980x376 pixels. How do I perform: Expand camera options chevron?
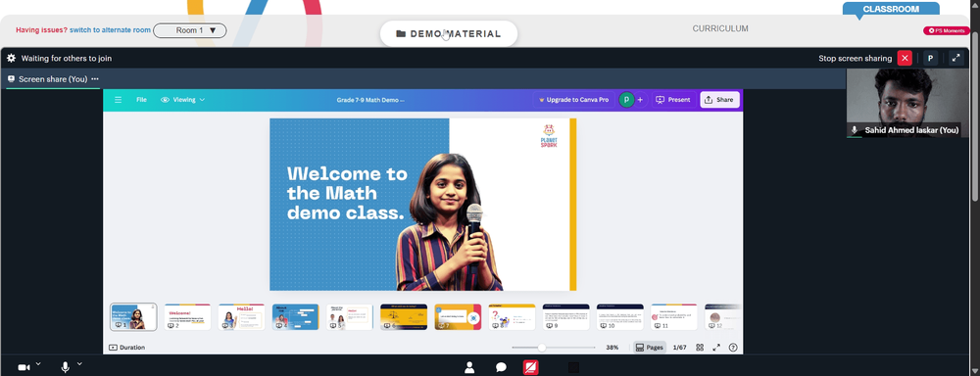coord(38,363)
